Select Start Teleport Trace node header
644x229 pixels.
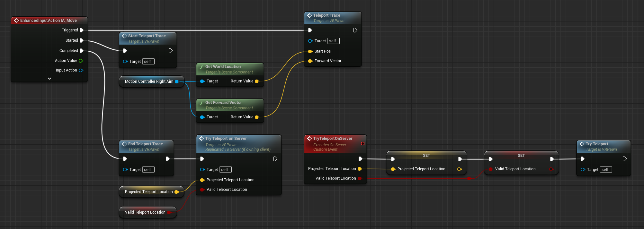coord(148,38)
